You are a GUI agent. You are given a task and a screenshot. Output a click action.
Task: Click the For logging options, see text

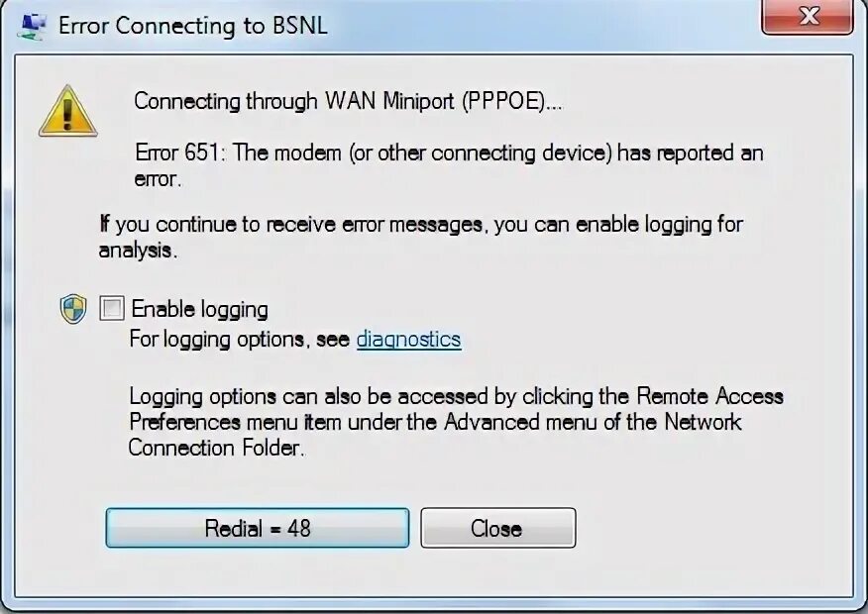pos(240,339)
